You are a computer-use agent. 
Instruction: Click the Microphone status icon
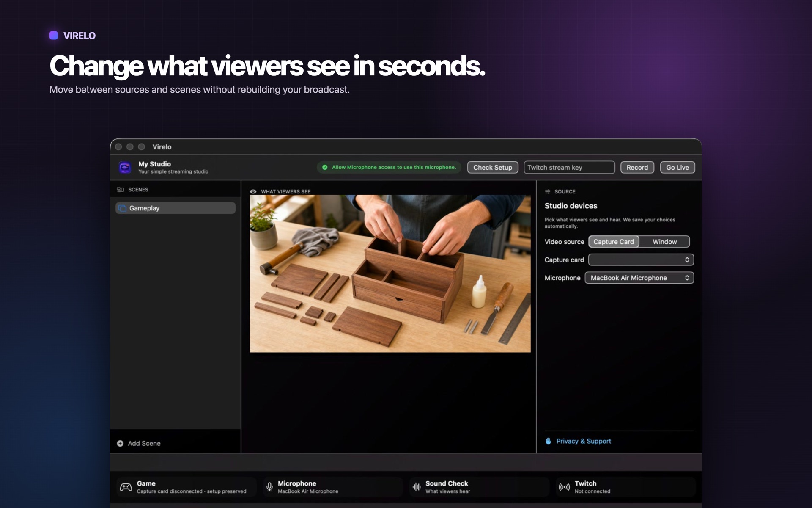point(269,487)
